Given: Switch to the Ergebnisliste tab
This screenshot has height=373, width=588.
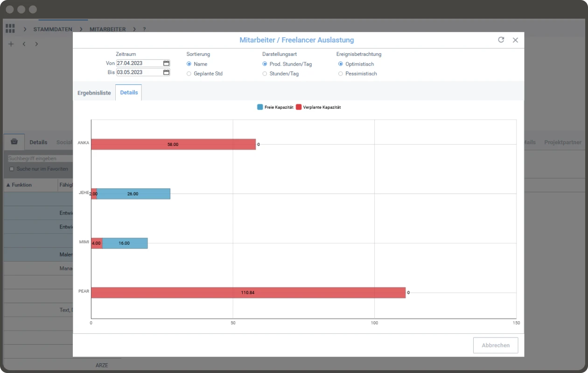Looking at the screenshot, I should (x=94, y=93).
